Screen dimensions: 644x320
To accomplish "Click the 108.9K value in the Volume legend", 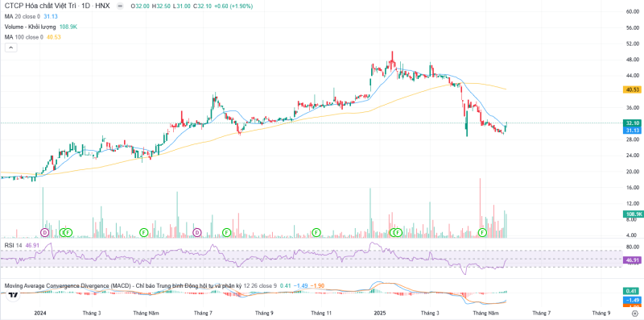I will click(68, 27).
